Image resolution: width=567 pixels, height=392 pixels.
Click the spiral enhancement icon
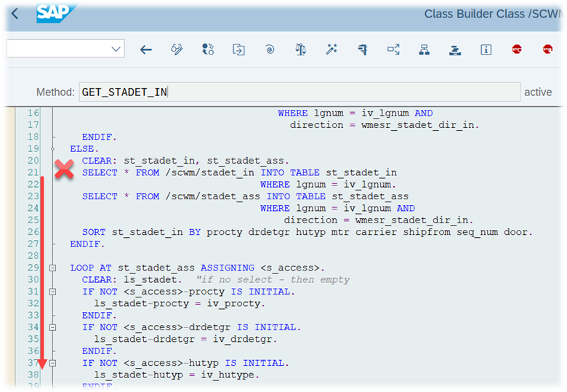[270, 49]
